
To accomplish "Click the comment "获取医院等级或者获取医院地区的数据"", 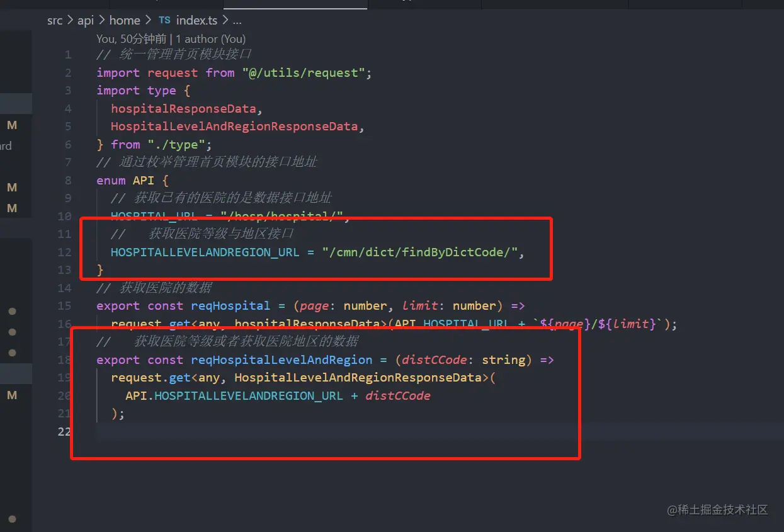I will 246,342.
